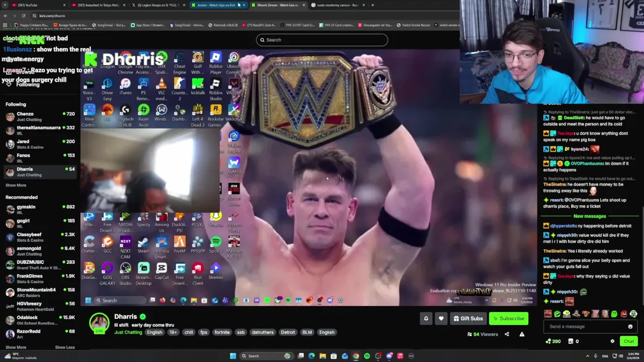
Task: Open Jared channel in Following list
Action: pyautogui.click(x=40, y=144)
